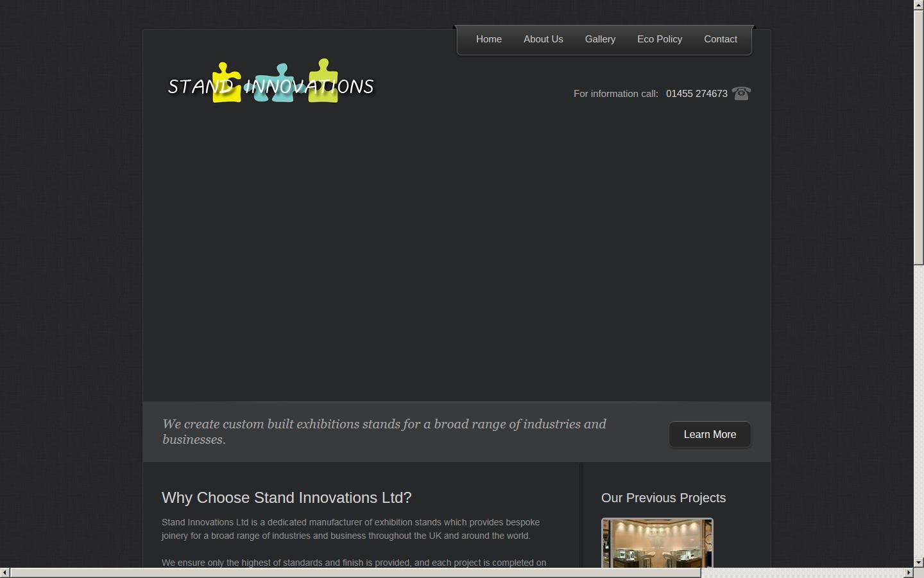Open the previous project thumbnail image

[657, 543]
